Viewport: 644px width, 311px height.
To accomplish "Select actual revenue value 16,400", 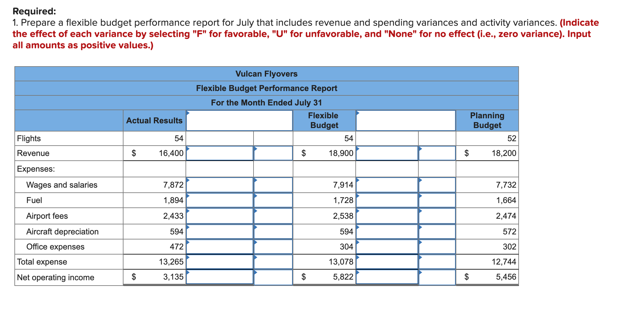I will tap(171, 153).
